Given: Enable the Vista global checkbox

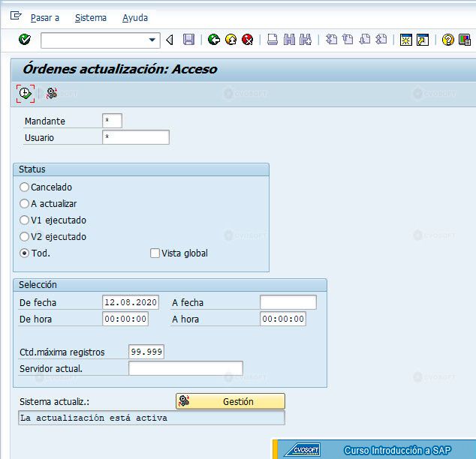Looking at the screenshot, I should click(x=155, y=253).
